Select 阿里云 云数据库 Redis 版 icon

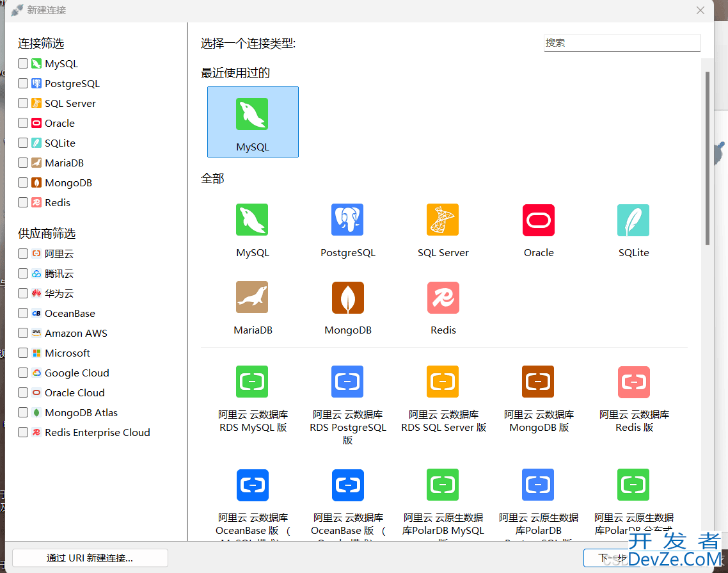pos(634,382)
